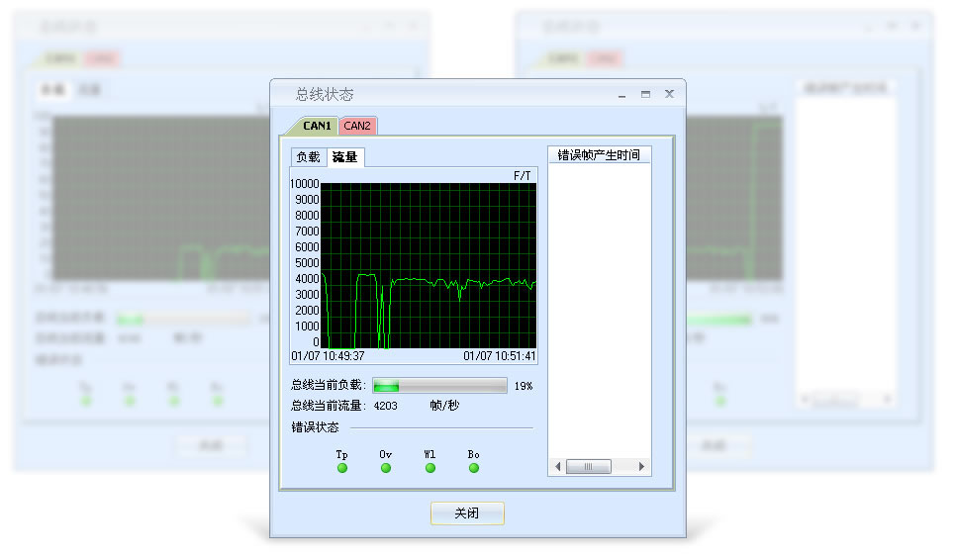Click the Bo status indicator light
Image resolution: width=955 pixels, height=560 pixels.
pos(474,468)
